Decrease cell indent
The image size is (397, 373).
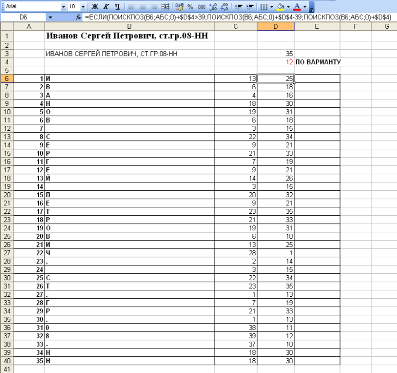(x=238, y=7)
